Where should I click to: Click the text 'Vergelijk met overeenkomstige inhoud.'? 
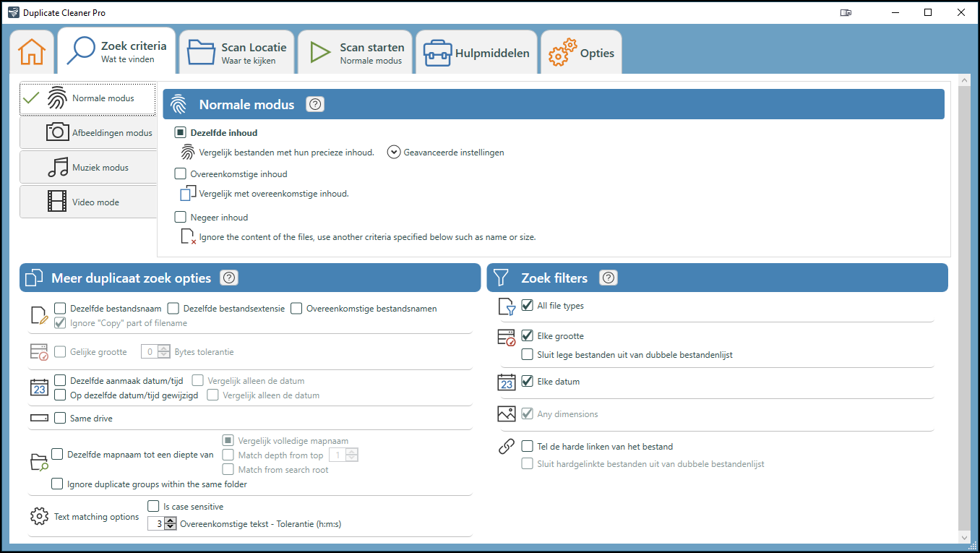click(x=274, y=194)
